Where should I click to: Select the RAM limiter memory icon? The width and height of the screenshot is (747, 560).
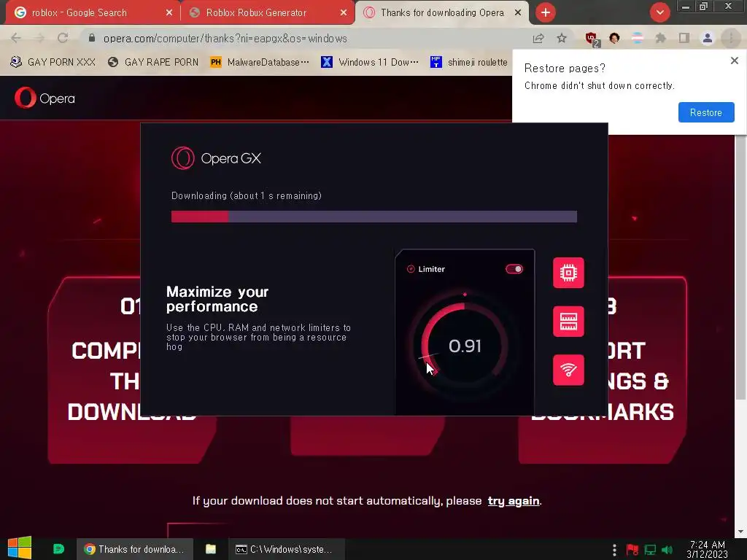coord(568,322)
